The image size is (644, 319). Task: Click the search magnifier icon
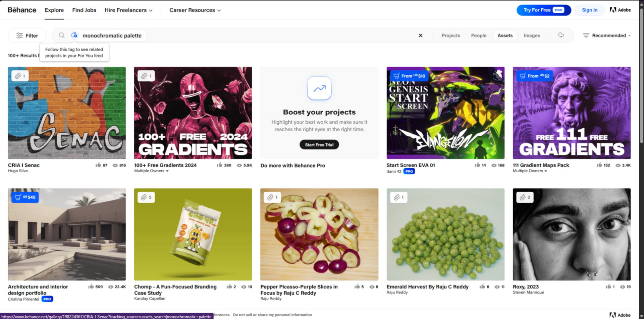62,36
